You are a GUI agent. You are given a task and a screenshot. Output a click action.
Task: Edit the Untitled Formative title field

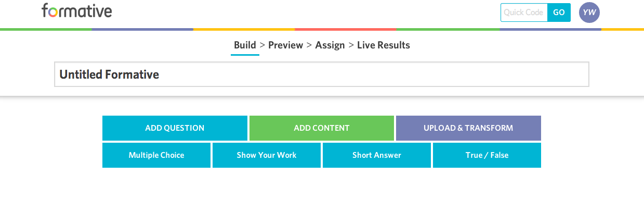coord(321,74)
